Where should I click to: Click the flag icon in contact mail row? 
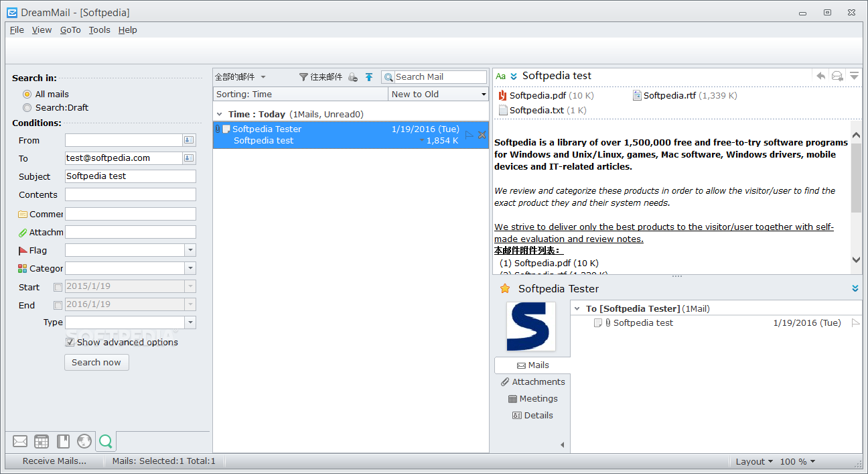pos(855,322)
